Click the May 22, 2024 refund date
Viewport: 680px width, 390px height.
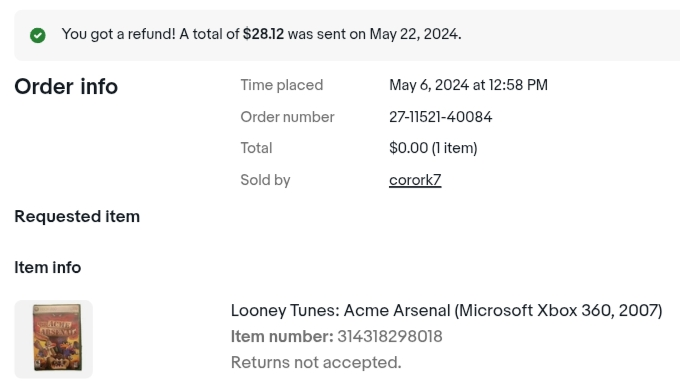click(414, 34)
